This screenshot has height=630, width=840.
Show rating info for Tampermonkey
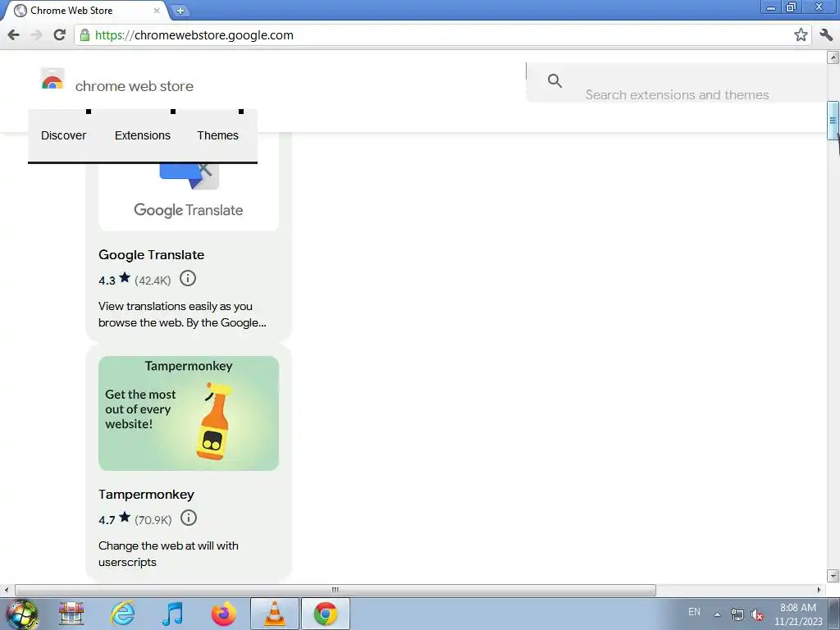point(189,518)
